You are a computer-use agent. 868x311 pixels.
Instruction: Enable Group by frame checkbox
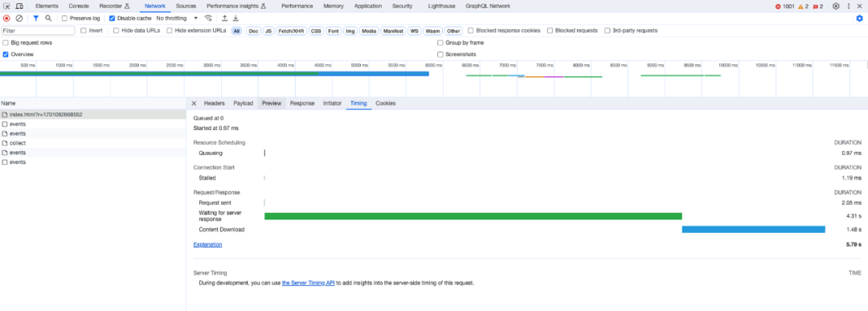pyautogui.click(x=440, y=43)
